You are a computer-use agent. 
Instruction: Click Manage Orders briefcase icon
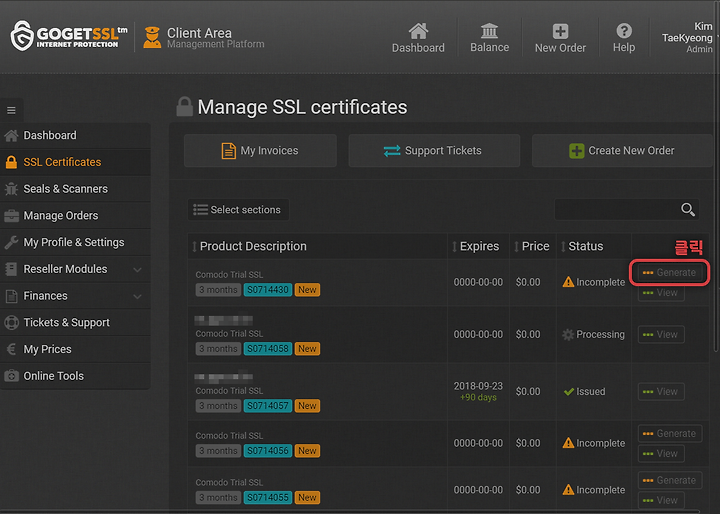[x=11, y=215]
